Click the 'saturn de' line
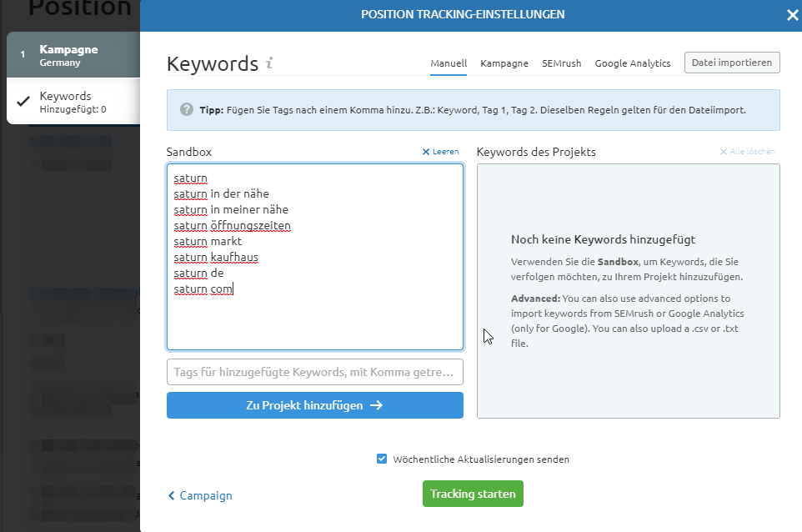 click(199, 274)
